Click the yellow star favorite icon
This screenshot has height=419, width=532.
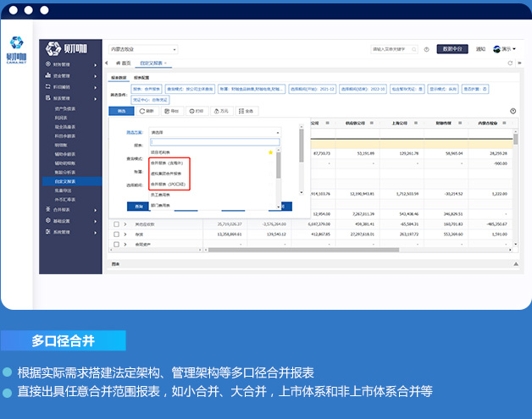(270, 152)
